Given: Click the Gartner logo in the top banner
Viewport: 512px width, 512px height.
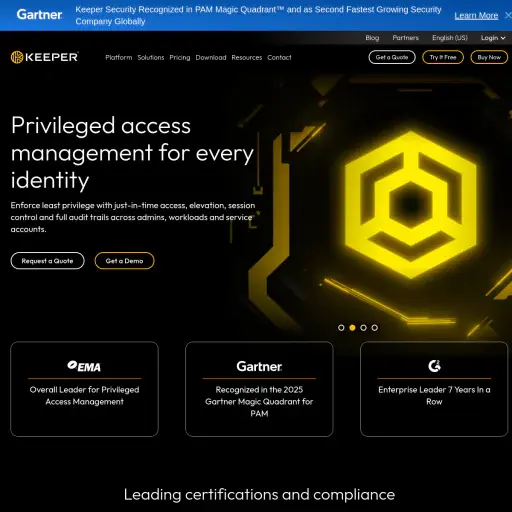Looking at the screenshot, I should coord(39,15).
